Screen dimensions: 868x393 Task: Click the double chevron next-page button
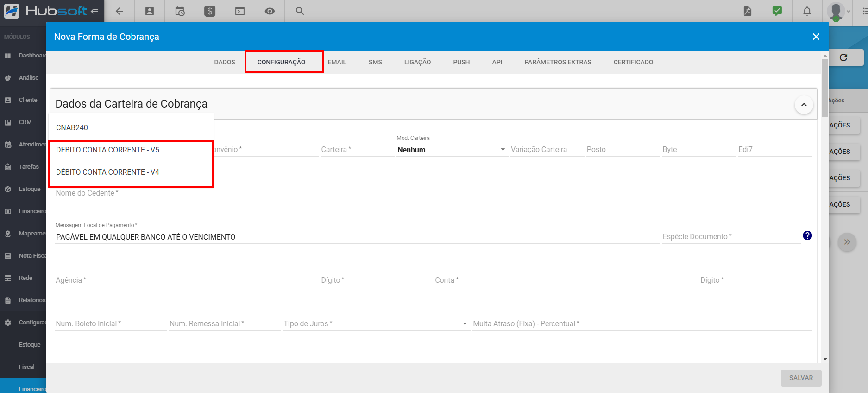pyautogui.click(x=847, y=242)
